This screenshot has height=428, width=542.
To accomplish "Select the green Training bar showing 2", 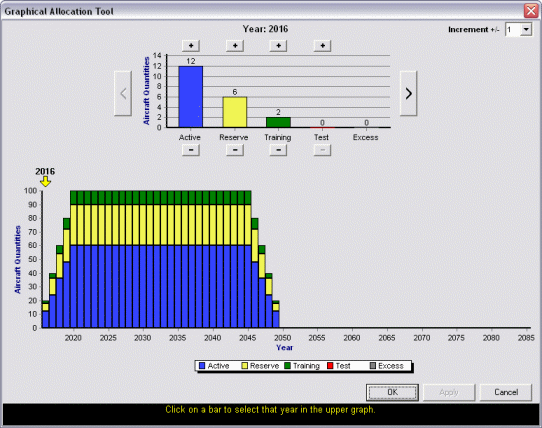I will tap(278, 122).
